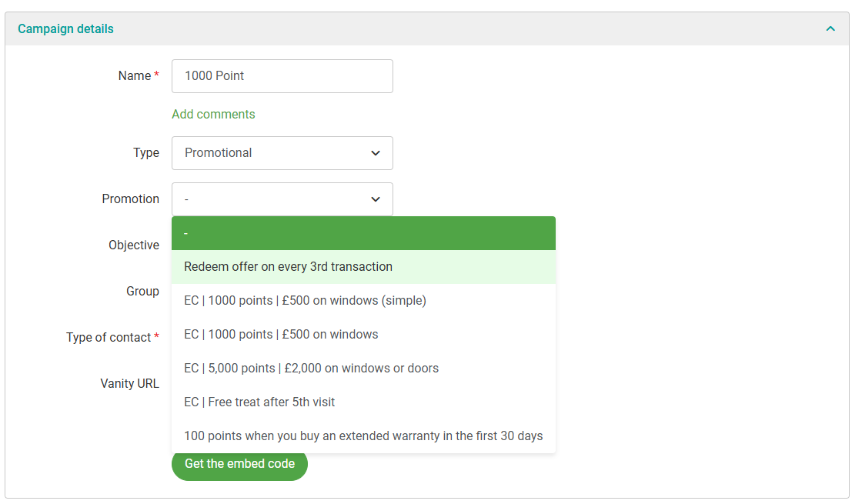Select the £500 on windows (simple) promotion
Viewport: 862px width, 504px height.
tap(363, 301)
